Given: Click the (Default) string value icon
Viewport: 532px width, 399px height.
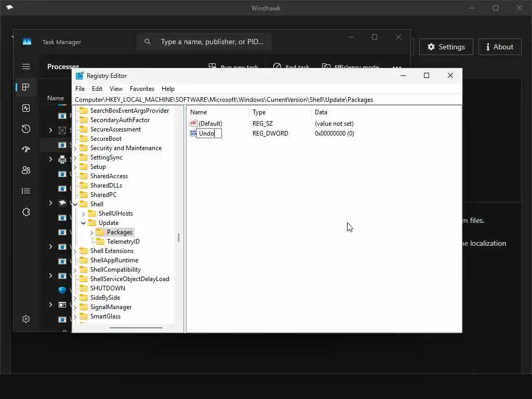Looking at the screenshot, I should [x=193, y=123].
